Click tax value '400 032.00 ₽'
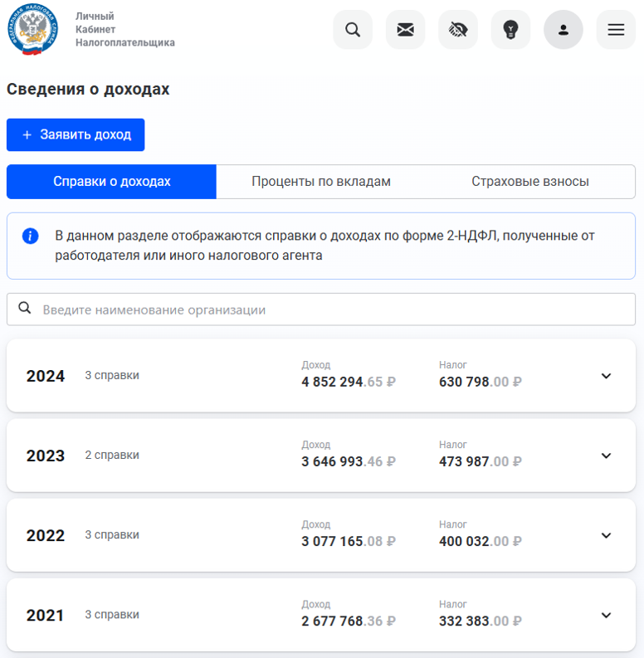 481,541
